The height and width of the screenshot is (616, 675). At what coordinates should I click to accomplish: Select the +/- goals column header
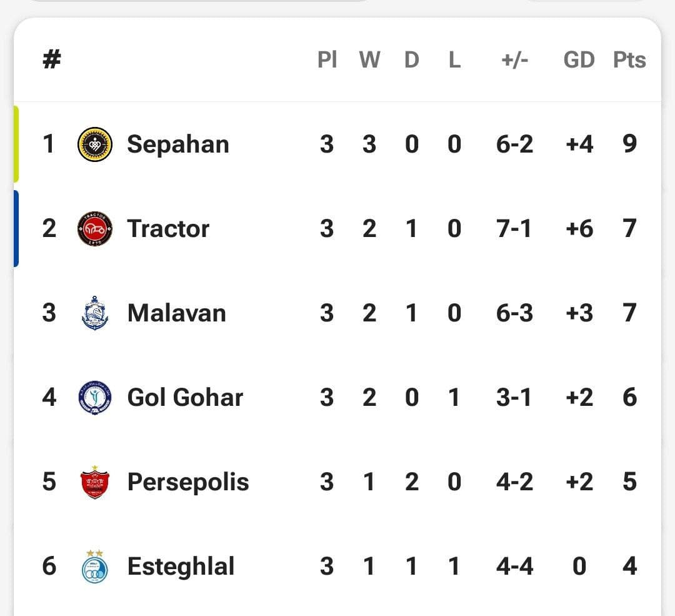point(514,60)
